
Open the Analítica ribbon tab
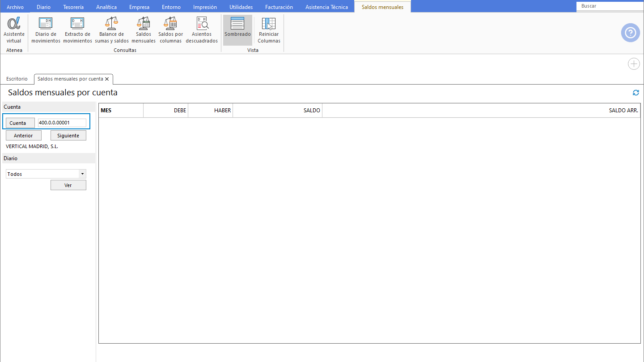[106, 7]
